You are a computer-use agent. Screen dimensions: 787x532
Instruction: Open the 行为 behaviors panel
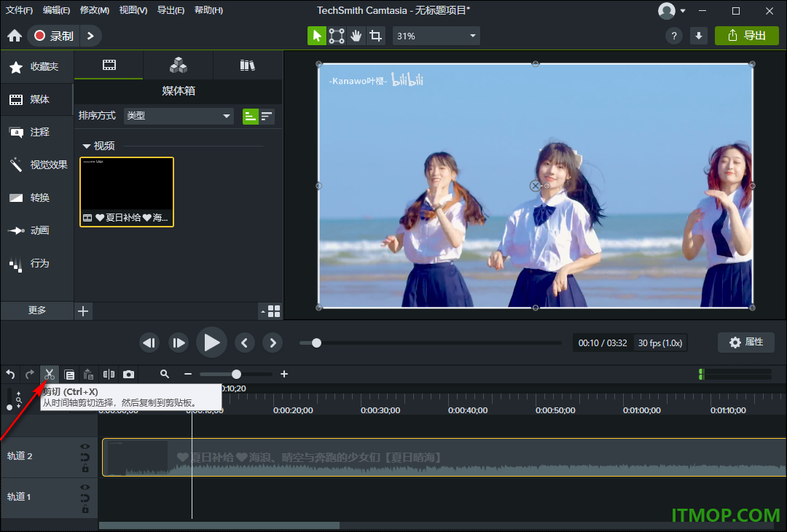pyautogui.click(x=36, y=263)
